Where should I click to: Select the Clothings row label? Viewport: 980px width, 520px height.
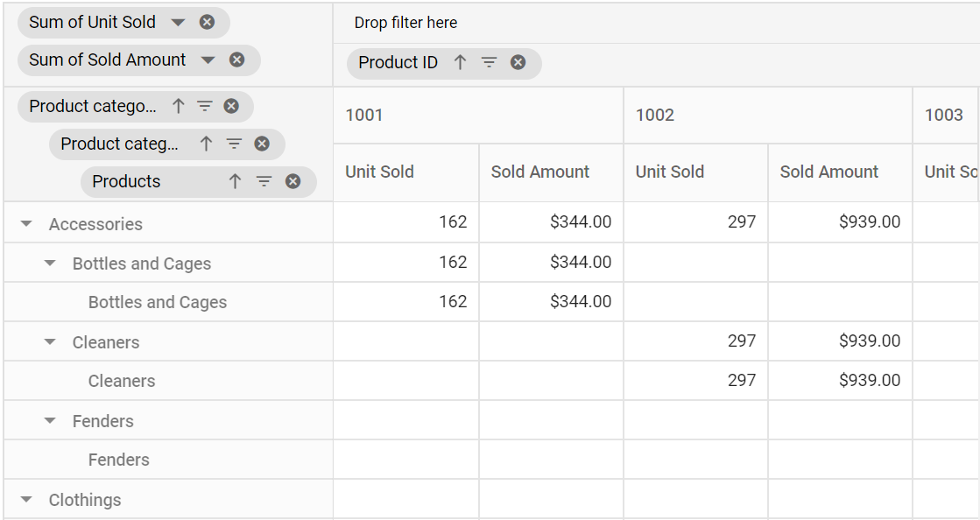pos(85,500)
